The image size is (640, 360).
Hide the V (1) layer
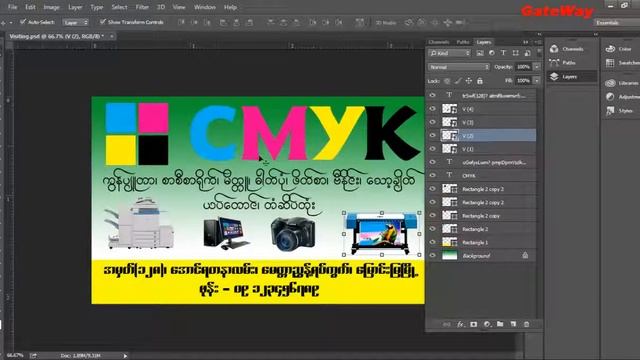pyautogui.click(x=433, y=149)
